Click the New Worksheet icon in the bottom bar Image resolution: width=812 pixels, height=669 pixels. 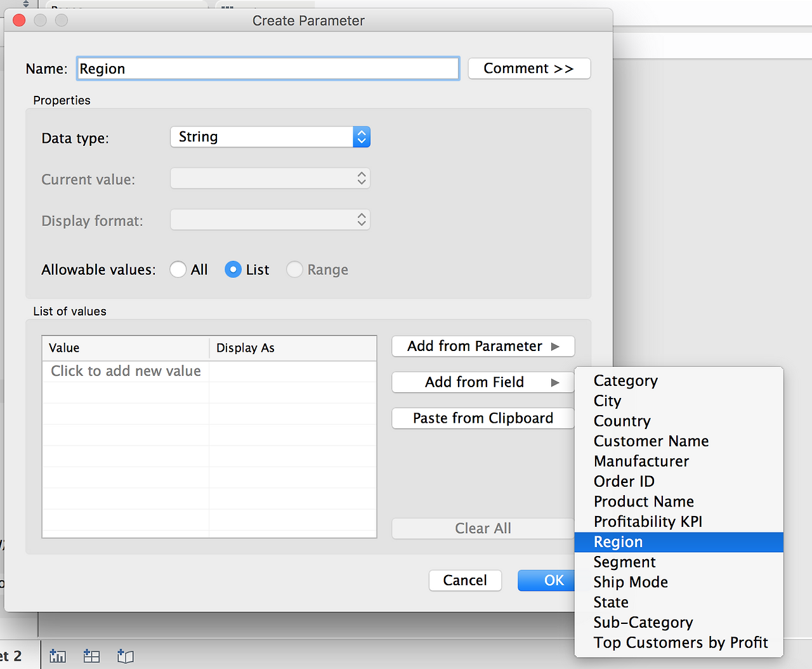pyautogui.click(x=58, y=656)
